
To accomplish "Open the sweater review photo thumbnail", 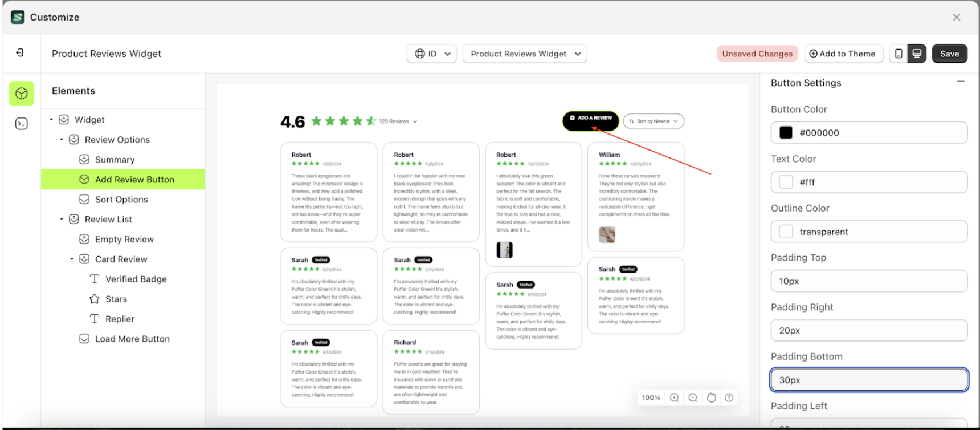I will [504, 250].
